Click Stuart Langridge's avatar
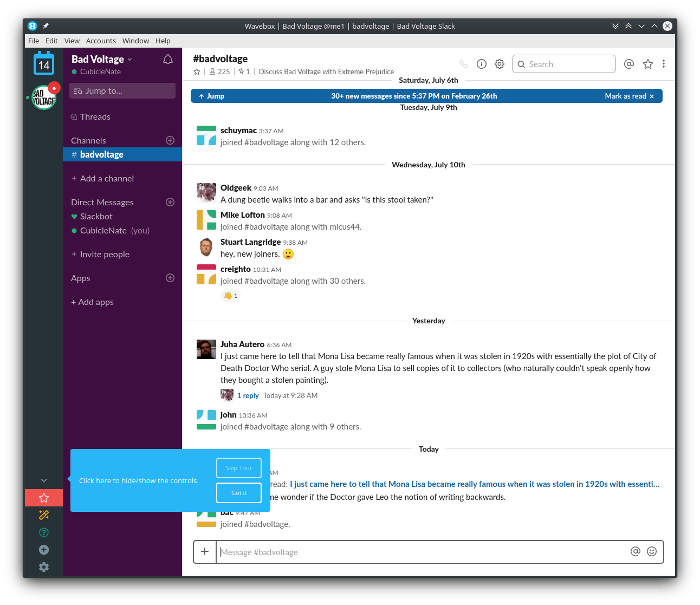This screenshot has width=700, height=605. pyautogui.click(x=206, y=247)
